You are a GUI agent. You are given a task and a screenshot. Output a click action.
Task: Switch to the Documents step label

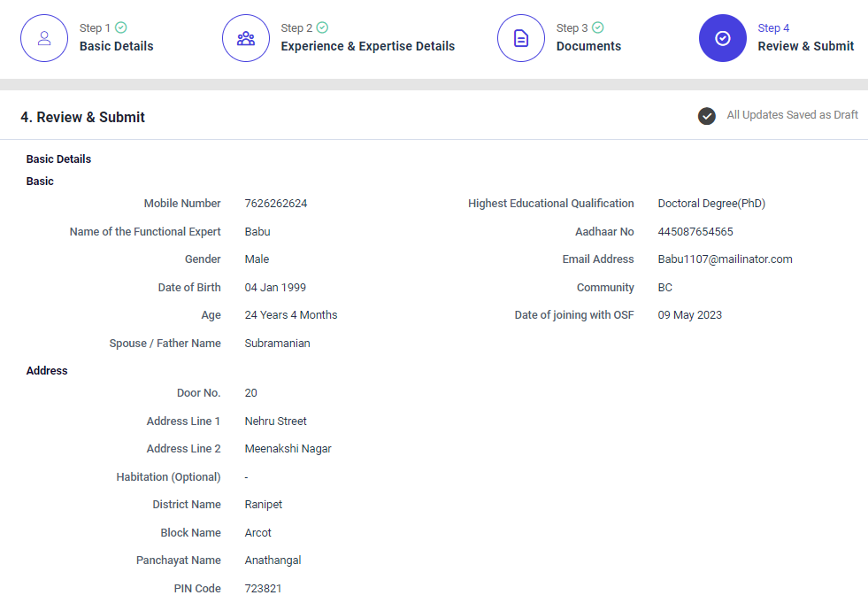[x=588, y=46]
